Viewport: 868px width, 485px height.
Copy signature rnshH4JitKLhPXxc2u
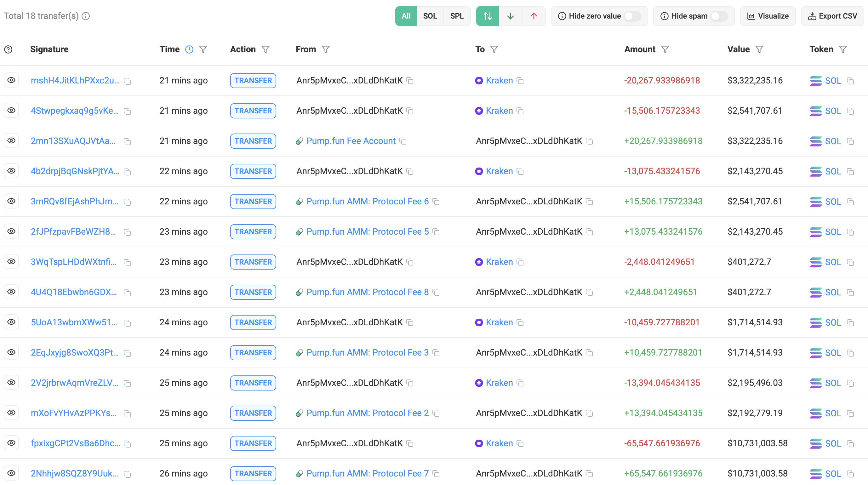pos(127,81)
